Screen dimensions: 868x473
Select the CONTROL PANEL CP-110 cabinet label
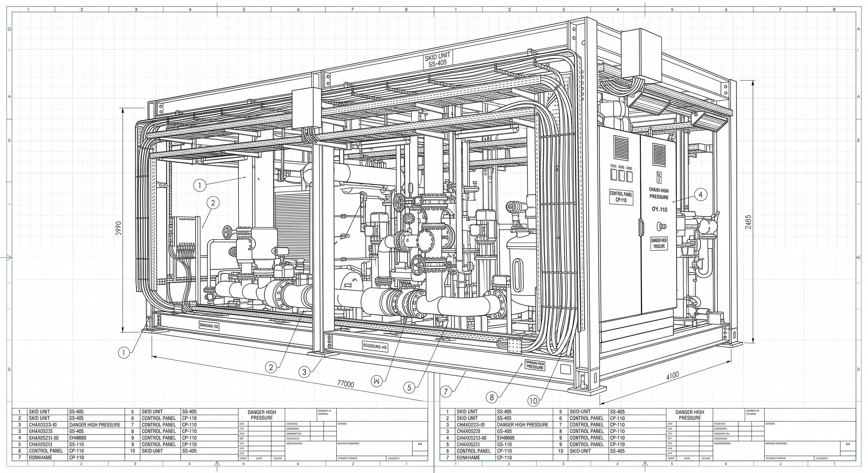click(x=621, y=197)
